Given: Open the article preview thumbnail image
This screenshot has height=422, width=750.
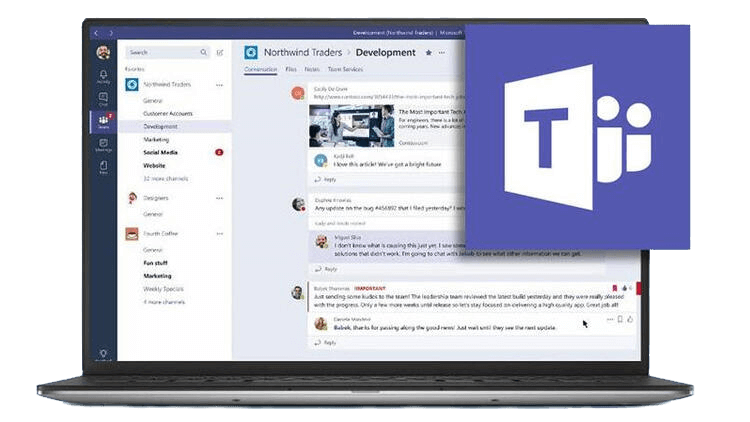Looking at the screenshot, I should (x=352, y=125).
